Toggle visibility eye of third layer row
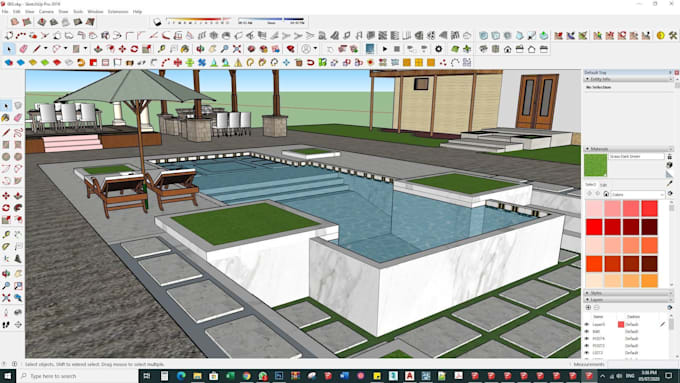This screenshot has height=383, width=680. pyautogui.click(x=587, y=339)
